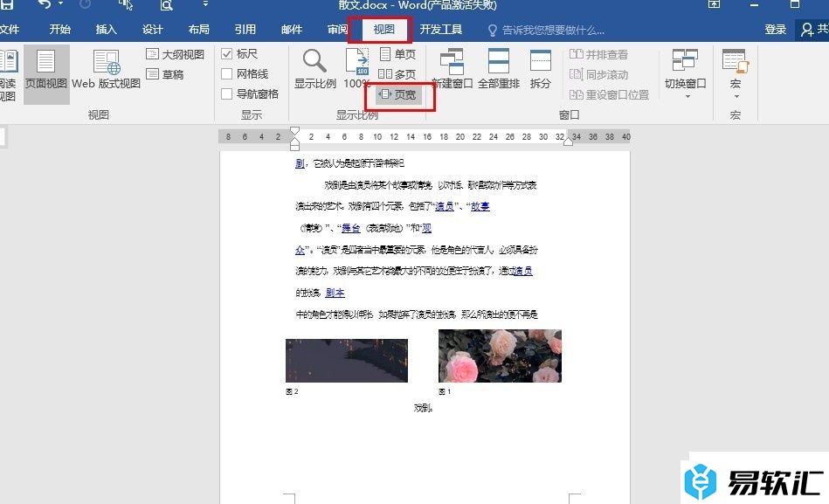Viewport: 829px width, 504px height.
Task: Enable the 导航窗格 navigation pane checkbox
Action: [x=227, y=94]
